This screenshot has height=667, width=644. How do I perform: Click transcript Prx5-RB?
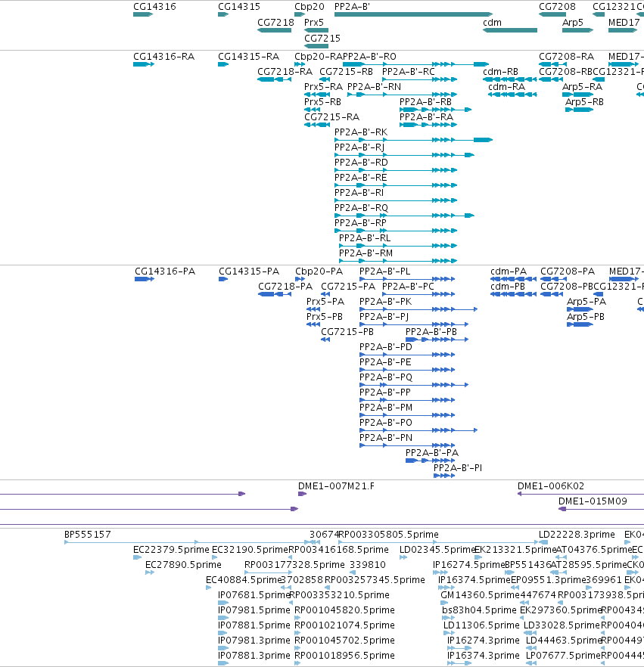tap(312, 110)
